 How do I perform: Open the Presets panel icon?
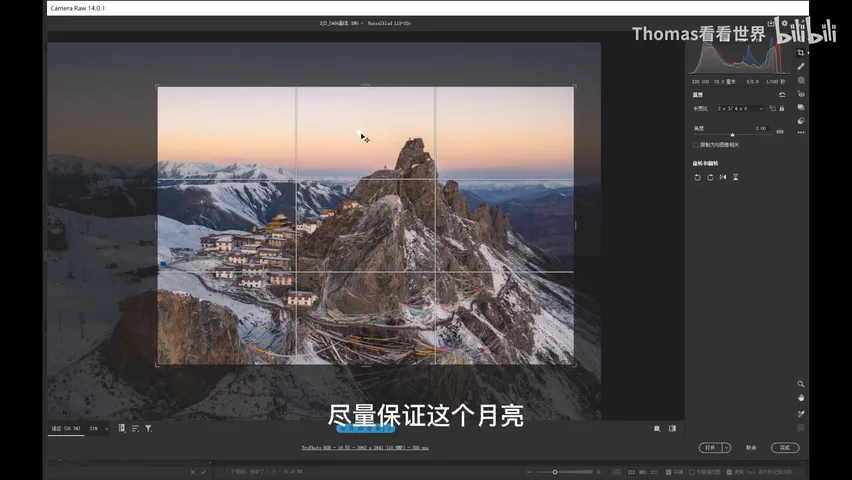click(801, 121)
